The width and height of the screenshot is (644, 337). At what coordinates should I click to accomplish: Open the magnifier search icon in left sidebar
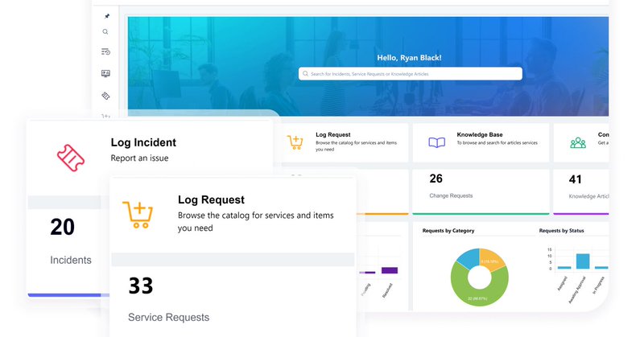105,31
